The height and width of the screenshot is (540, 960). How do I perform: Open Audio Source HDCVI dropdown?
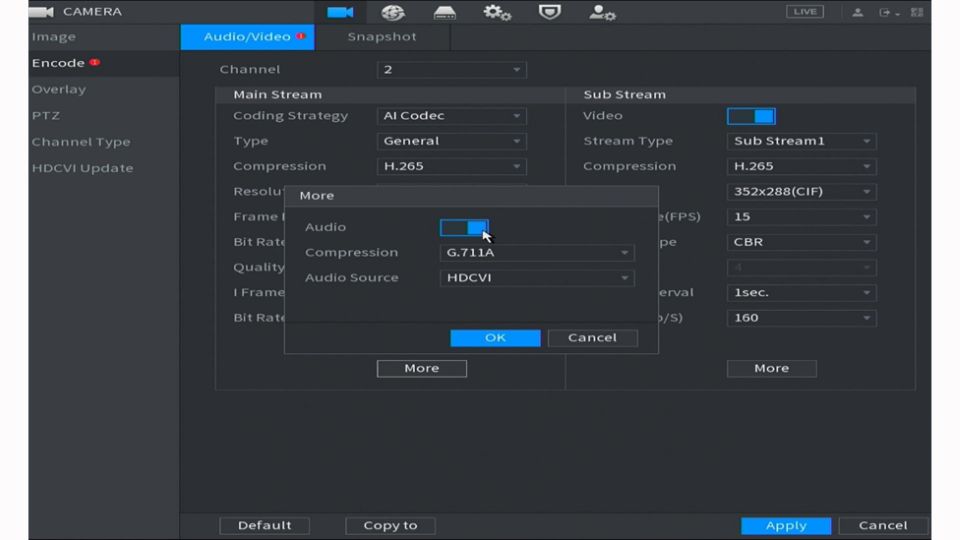click(537, 277)
